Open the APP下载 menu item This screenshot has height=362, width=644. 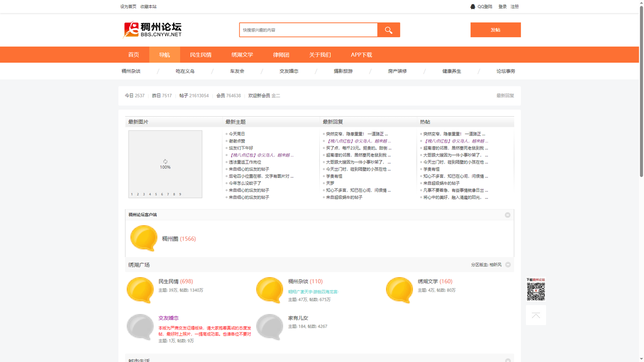(361, 55)
